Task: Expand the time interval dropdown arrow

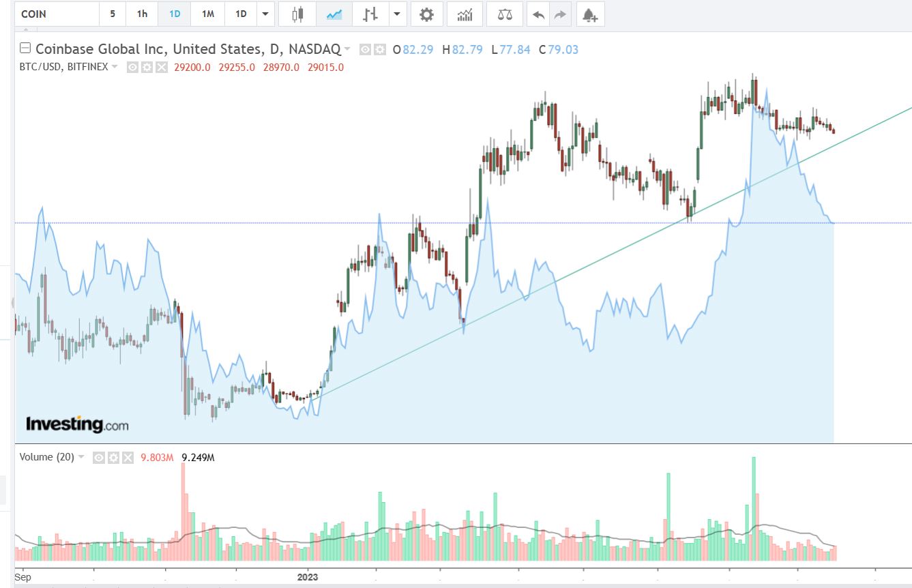Action: (x=266, y=14)
